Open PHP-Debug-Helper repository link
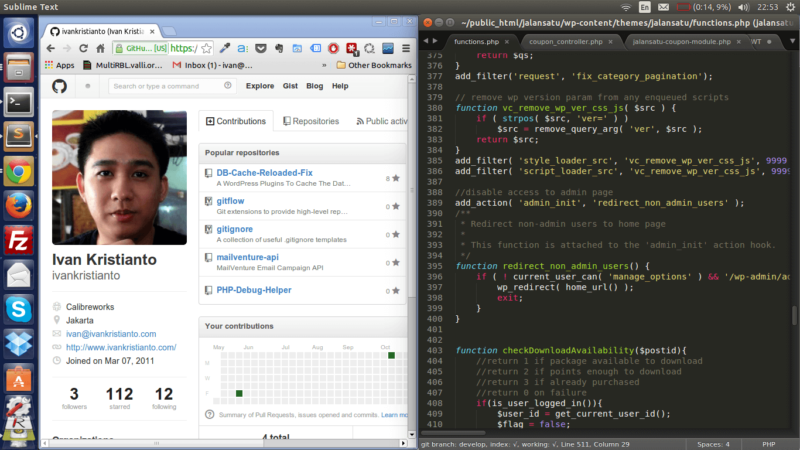Screen dimensions: 800x450 tap(254, 290)
